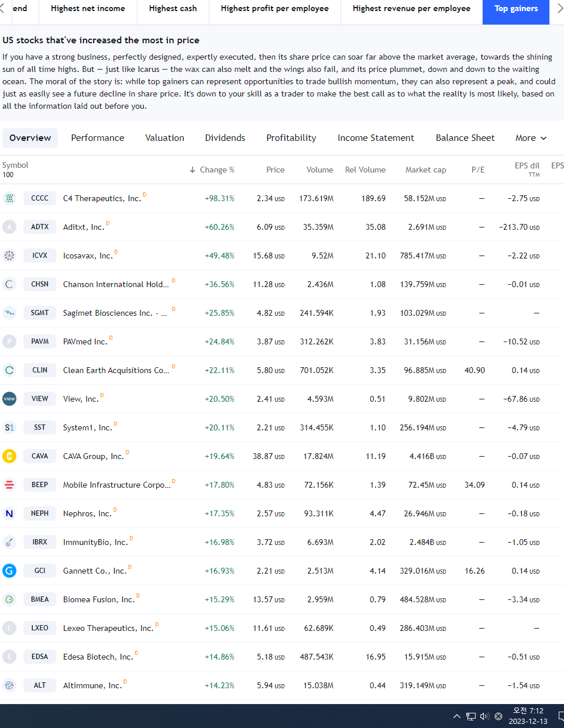Click the CHSN company logo icon
564x728 pixels.
(x=9, y=284)
